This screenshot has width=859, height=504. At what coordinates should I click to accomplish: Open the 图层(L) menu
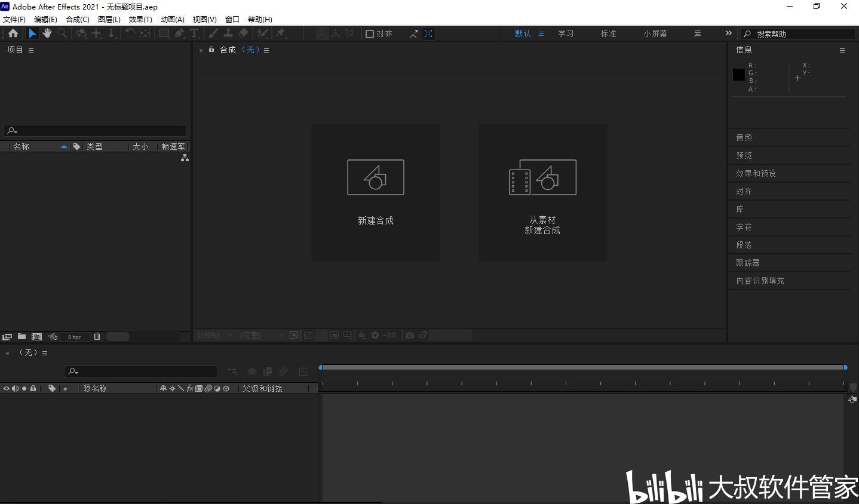(x=109, y=19)
